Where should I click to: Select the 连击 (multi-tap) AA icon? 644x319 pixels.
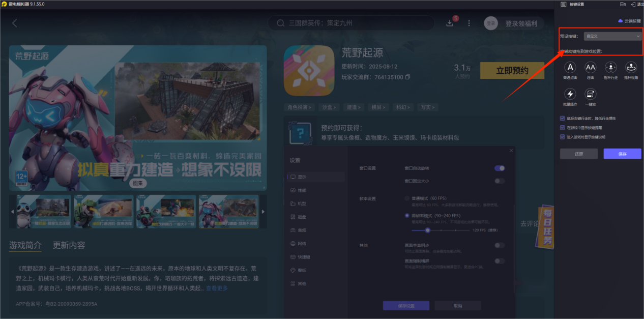point(591,67)
